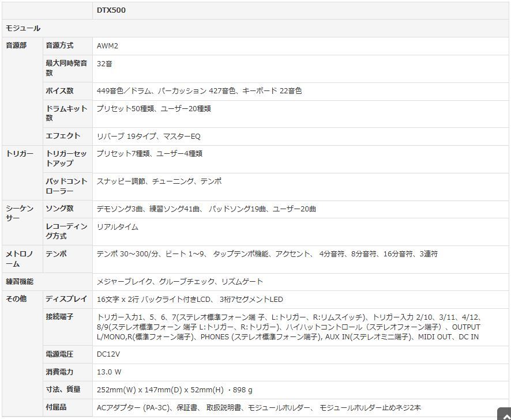Click the DC12V value
The width and height of the screenshot is (511, 420).
[108, 354]
